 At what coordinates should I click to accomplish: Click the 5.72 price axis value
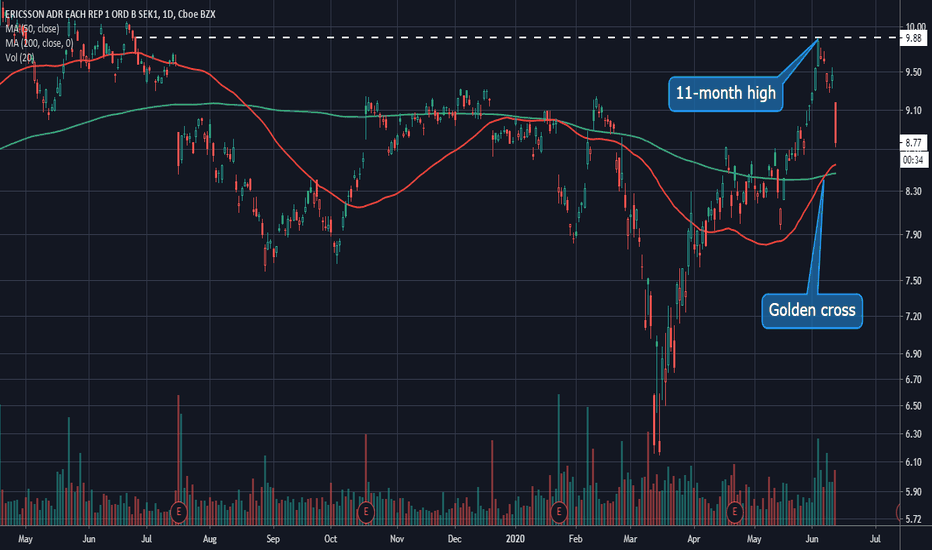[x=913, y=519]
